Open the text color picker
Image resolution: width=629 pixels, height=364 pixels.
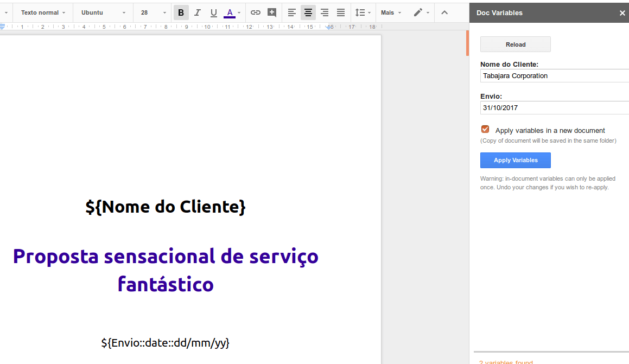click(231, 12)
